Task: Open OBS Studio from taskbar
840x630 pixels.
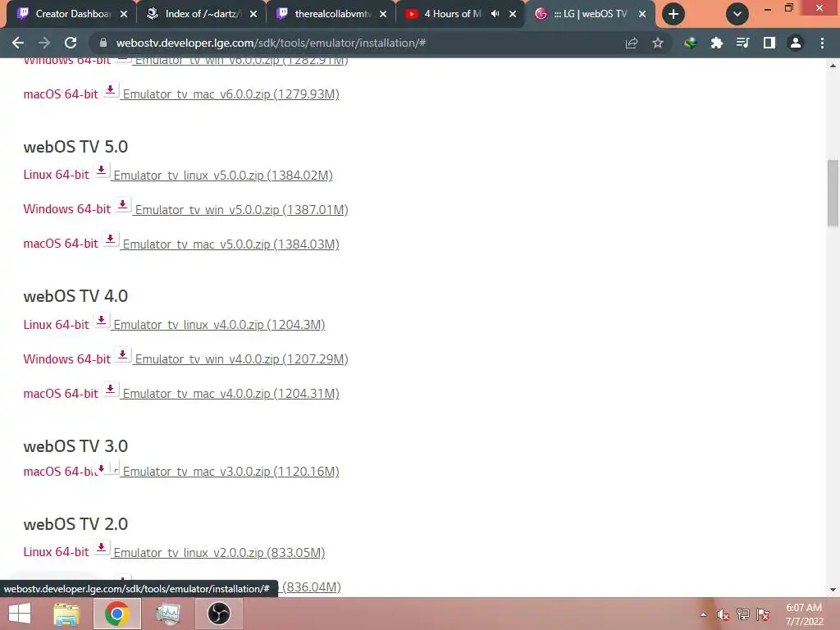Action: 218,614
